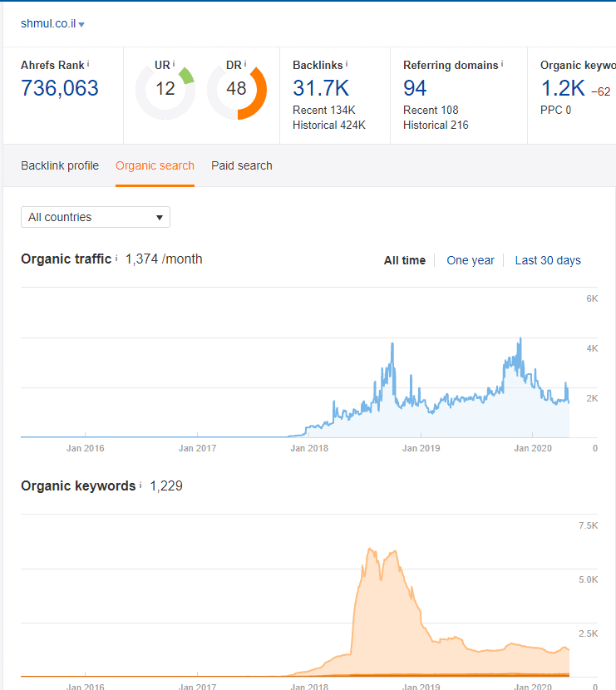This screenshot has height=690, width=616.
Task: Click the 1,374 /month traffic value
Action: tap(164, 259)
